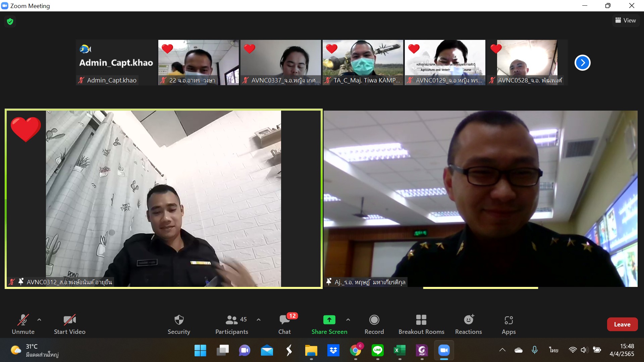Show hidden system tray icons

coord(502,350)
